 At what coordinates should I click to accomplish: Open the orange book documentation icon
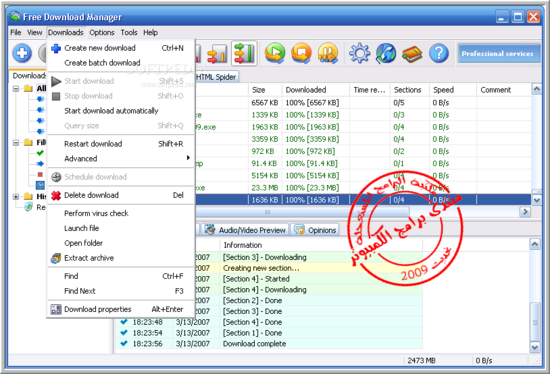pos(412,54)
